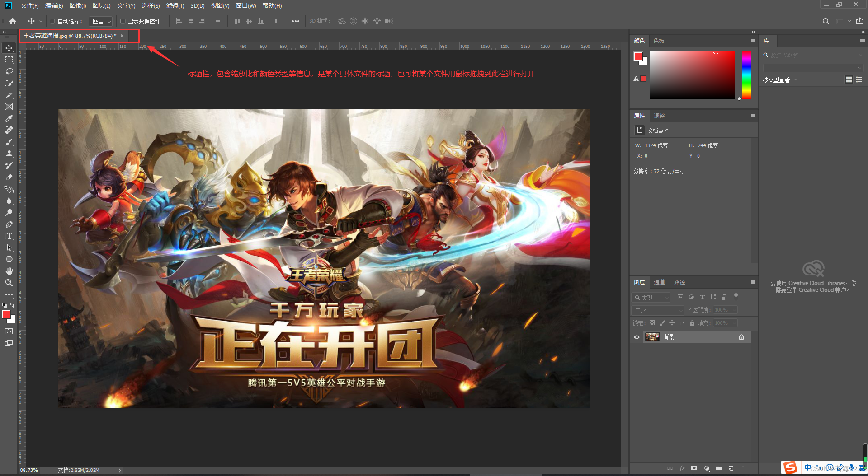
Task: Select the History Brush tool
Action: pyautogui.click(x=9, y=165)
